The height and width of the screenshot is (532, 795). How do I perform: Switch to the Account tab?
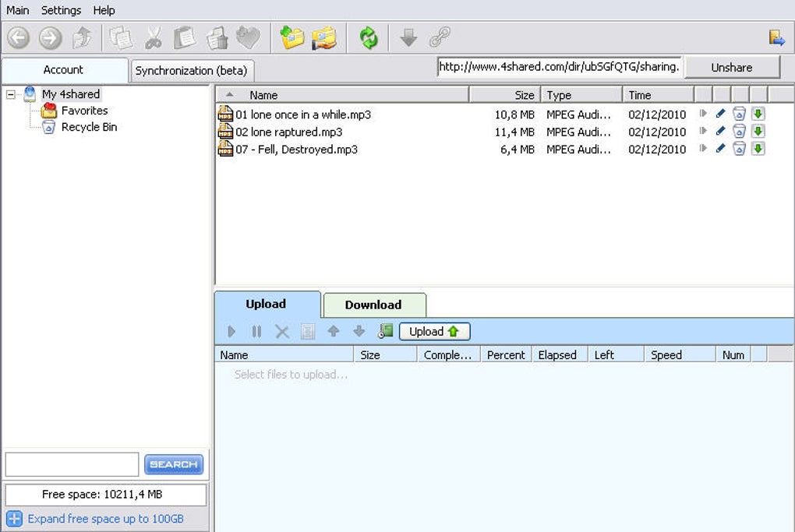pos(63,70)
